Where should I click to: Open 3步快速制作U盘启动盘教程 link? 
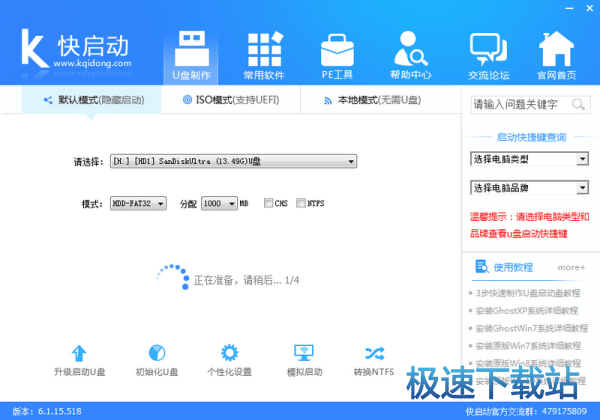point(528,293)
